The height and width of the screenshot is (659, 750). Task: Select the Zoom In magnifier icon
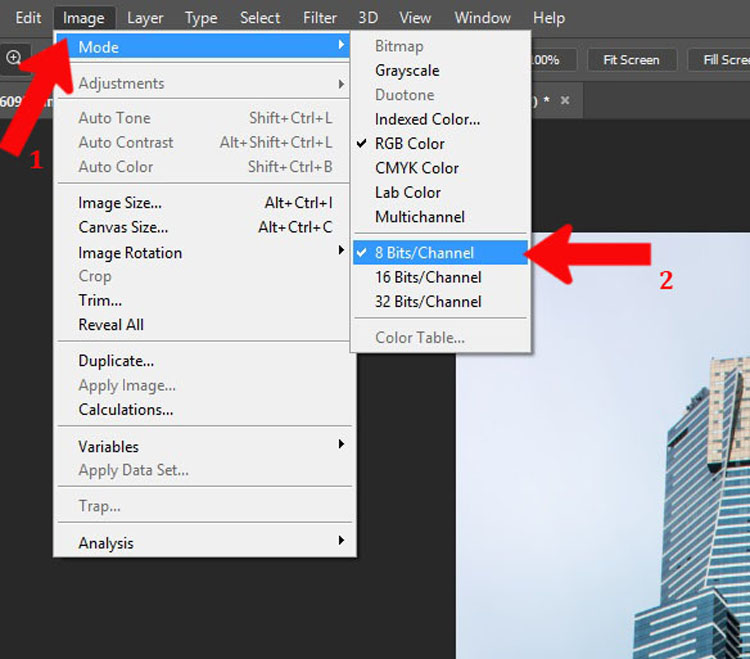[13, 58]
